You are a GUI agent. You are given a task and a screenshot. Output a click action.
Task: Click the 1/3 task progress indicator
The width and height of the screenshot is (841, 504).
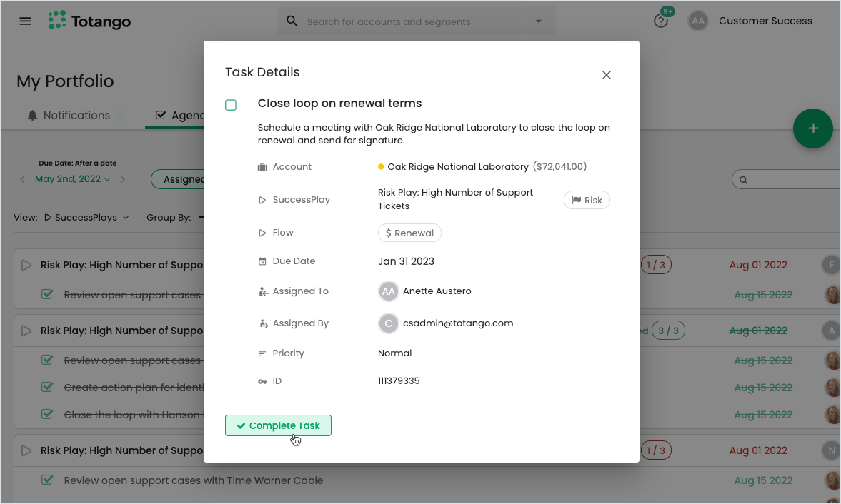pos(656,264)
